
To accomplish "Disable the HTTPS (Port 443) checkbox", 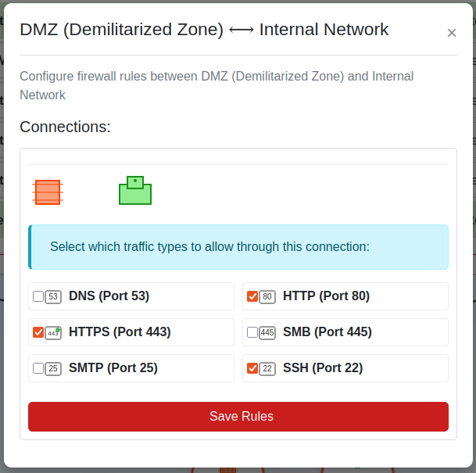I will (x=38, y=332).
